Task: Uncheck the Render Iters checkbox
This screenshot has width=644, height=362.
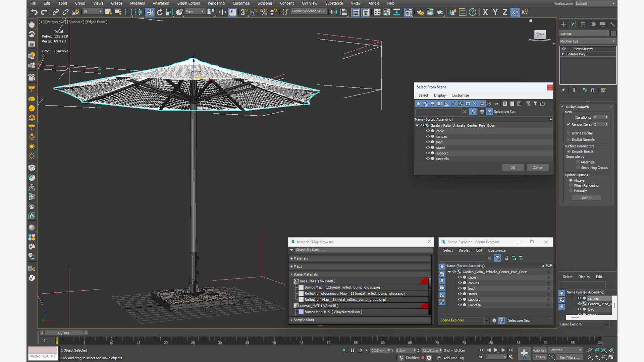Action: tap(569, 124)
